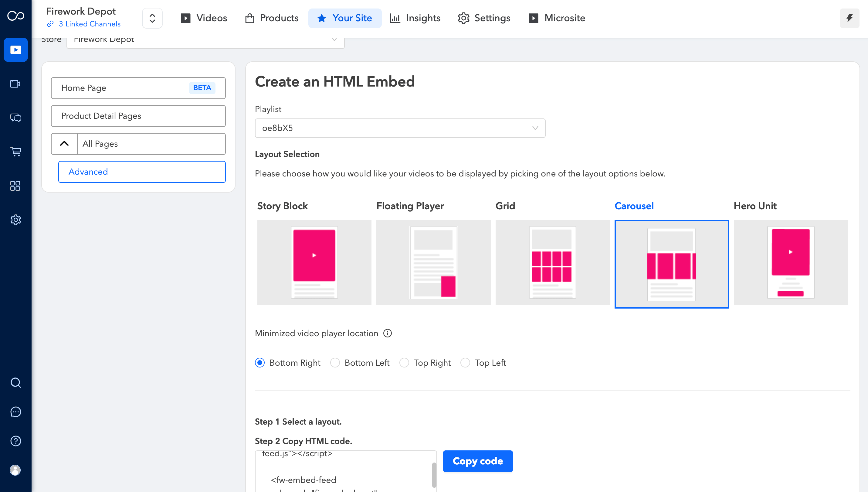Select Top Left radio button
Screen dimensions: 868x492
[x=465, y=363]
